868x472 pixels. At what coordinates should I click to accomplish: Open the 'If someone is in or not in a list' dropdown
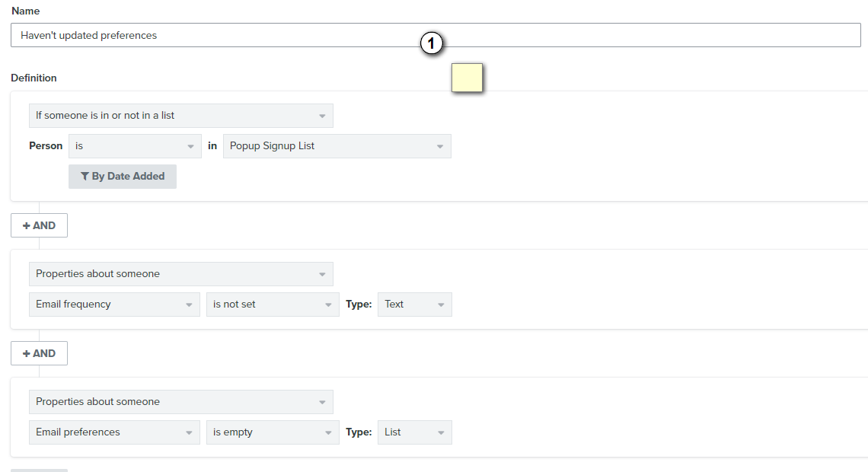pos(181,116)
